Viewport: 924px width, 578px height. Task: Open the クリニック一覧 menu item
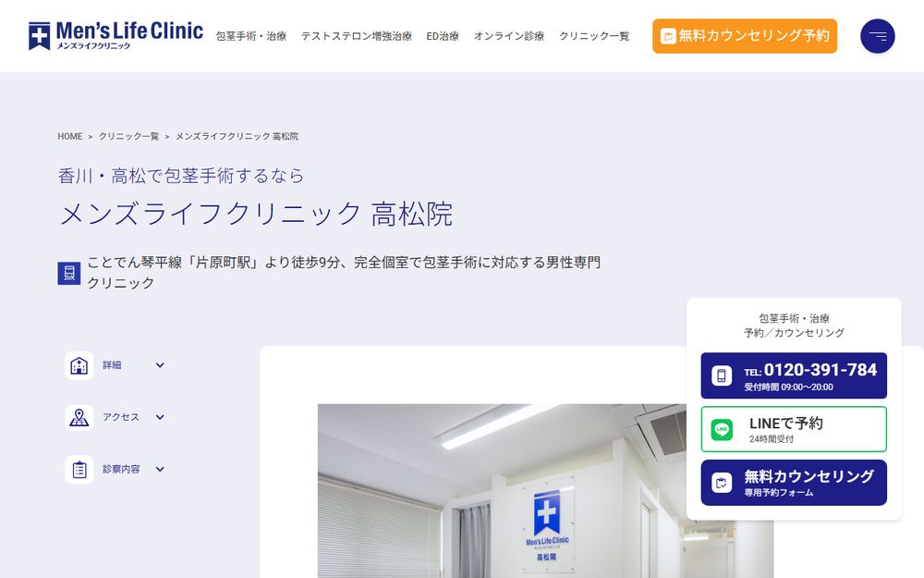coord(594,36)
